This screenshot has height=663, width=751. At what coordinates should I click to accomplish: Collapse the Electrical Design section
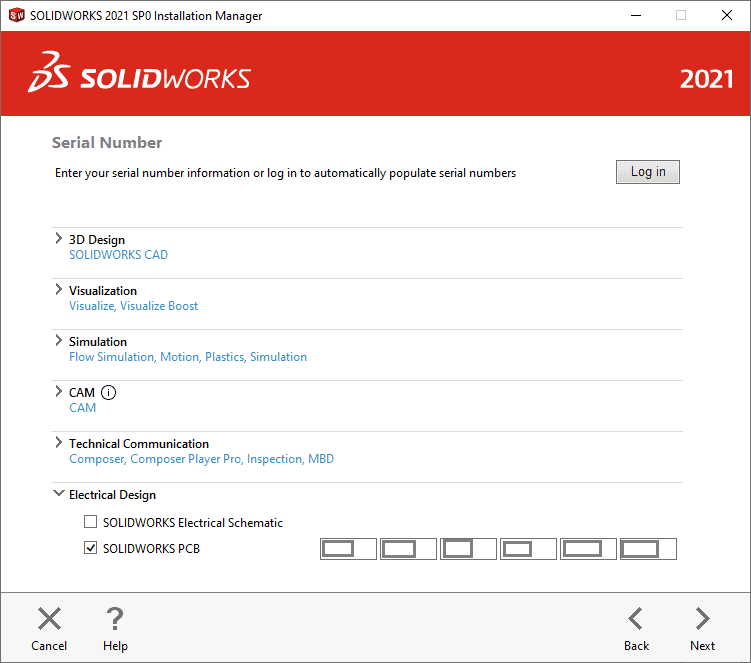[58, 493]
